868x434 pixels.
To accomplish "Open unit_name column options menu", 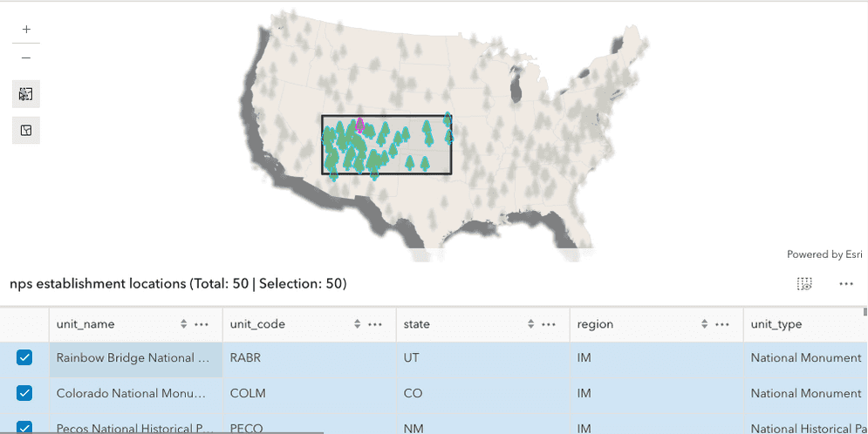I will coord(202,324).
